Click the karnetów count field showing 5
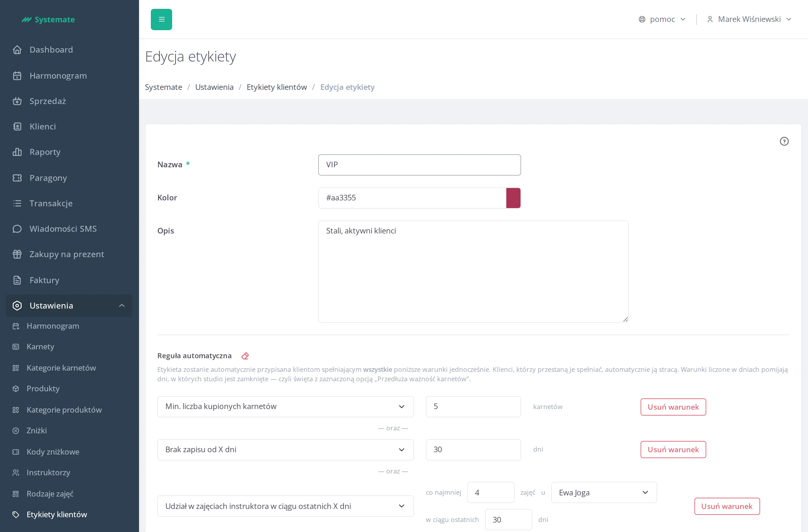 pos(473,406)
